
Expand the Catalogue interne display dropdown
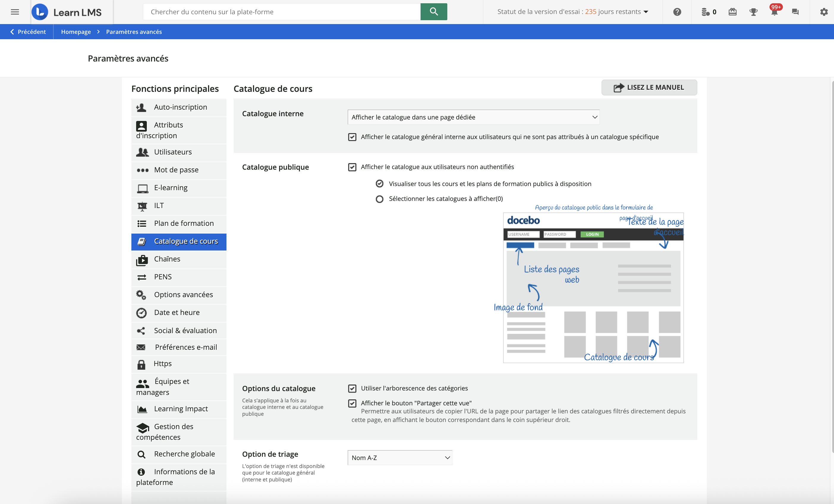(473, 117)
